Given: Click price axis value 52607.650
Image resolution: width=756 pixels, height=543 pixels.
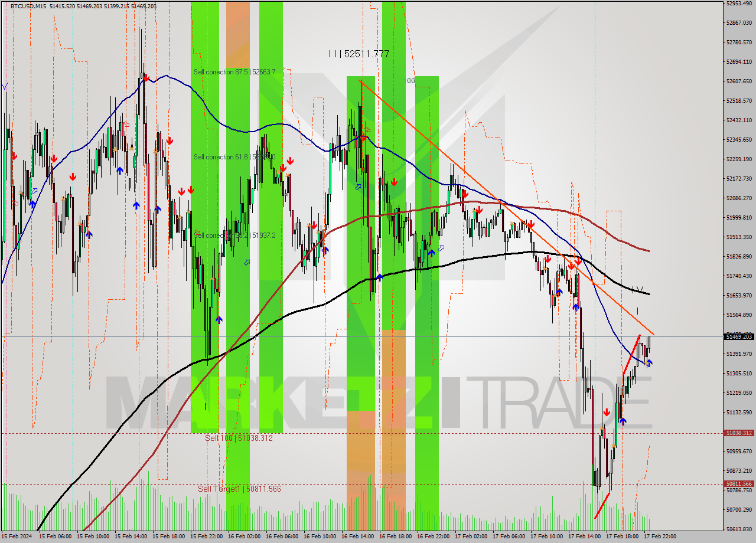Looking at the screenshot, I should (x=739, y=81).
